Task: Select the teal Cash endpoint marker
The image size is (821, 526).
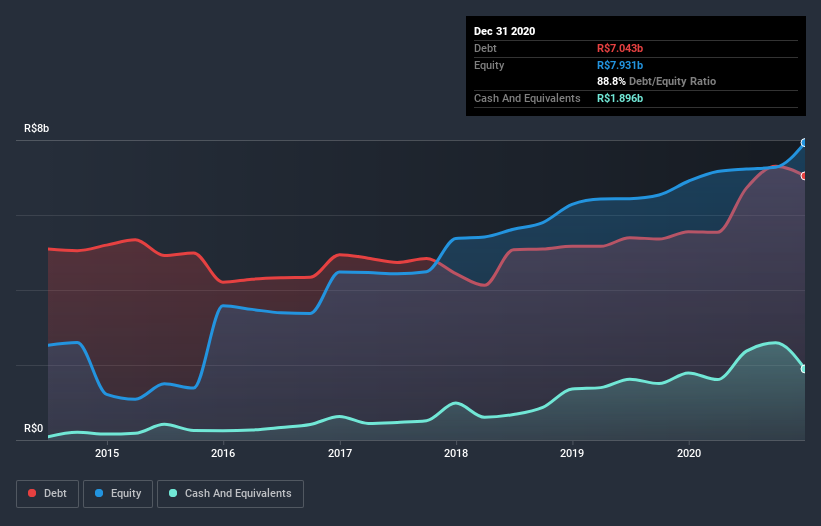Action: [x=804, y=369]
